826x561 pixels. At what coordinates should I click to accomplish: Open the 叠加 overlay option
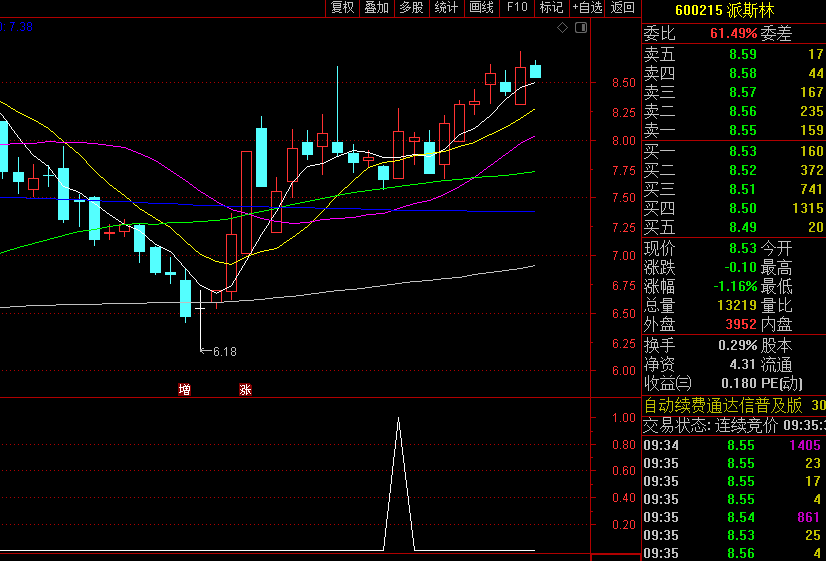pyautogui.click(x=377, y=7)
